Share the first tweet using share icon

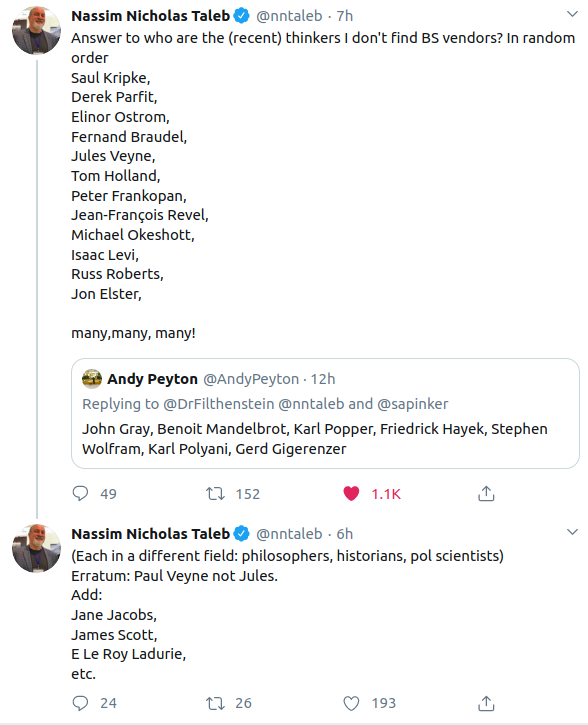[486, 493]
